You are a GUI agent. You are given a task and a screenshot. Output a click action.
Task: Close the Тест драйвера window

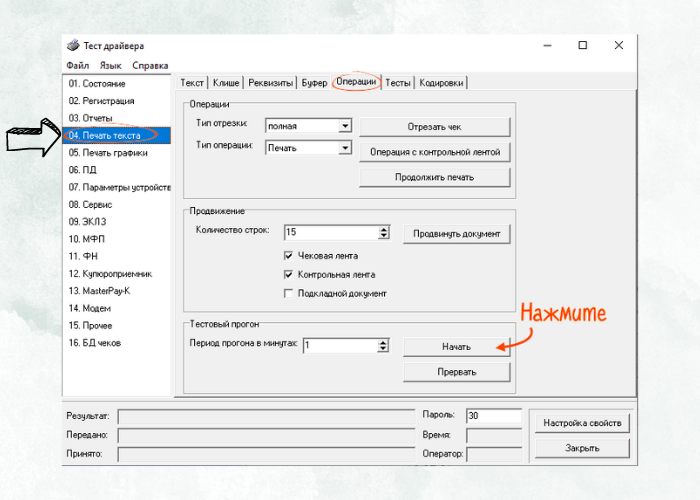(619, 45)
